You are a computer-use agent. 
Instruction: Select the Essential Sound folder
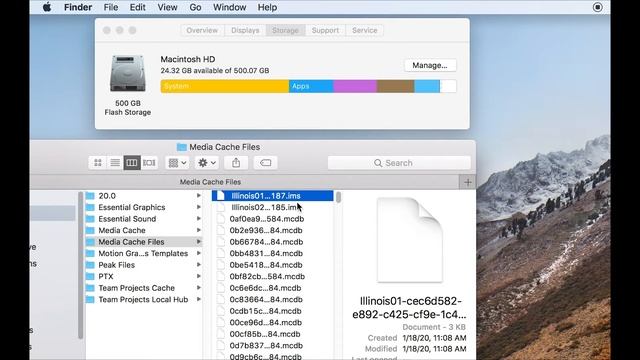(144, 219)
